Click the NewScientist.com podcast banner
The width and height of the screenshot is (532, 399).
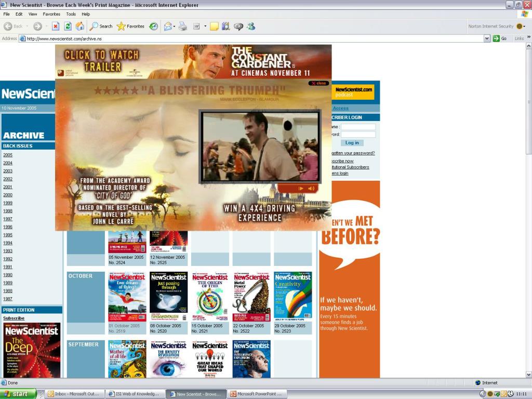(x=353, y=91)
